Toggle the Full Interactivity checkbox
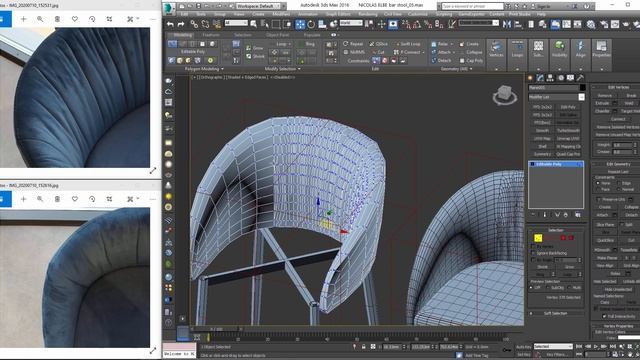The height and width of the screenshot is (360, 640). point(604,316)
